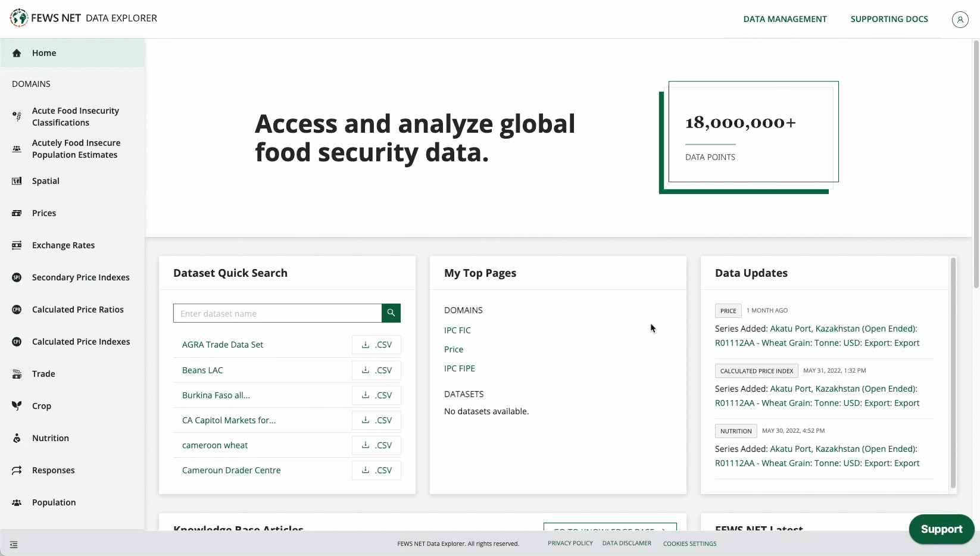Click the dataset name search field
Viewport: 980px width, 556px height.
[x=277, y=313]
